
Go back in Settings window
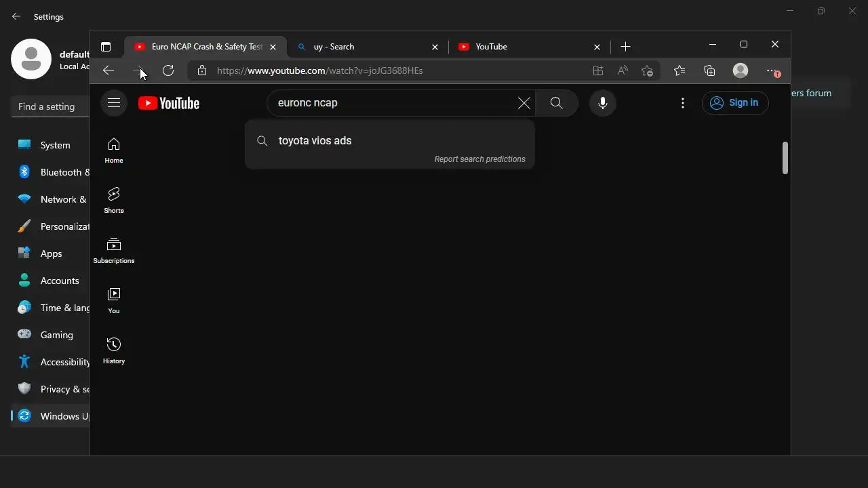click(x=16, y=16)
